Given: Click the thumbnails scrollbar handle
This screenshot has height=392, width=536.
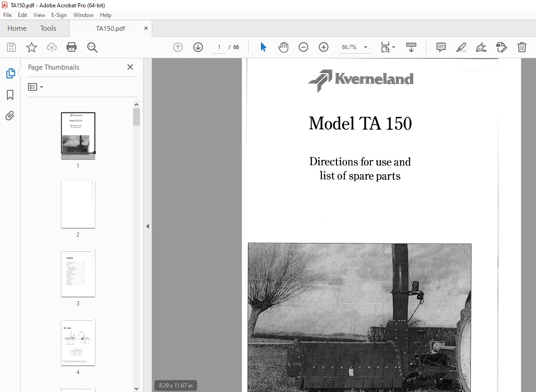Looking at the screenshot, I should (x=136, y=117).
